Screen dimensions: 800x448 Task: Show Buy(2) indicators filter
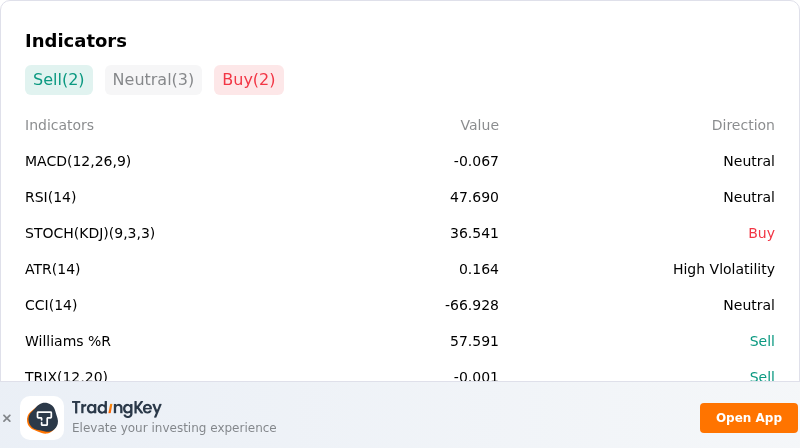click(248, 80)
